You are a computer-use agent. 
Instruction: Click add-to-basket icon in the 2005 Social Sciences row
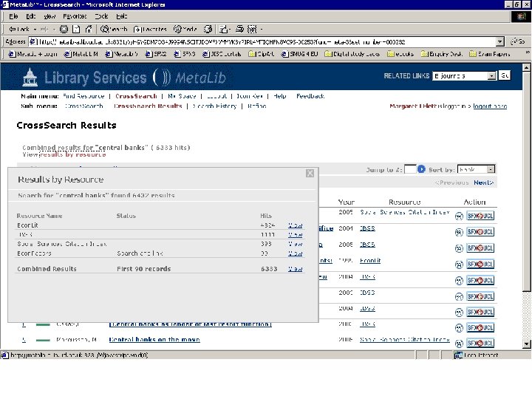459,216
